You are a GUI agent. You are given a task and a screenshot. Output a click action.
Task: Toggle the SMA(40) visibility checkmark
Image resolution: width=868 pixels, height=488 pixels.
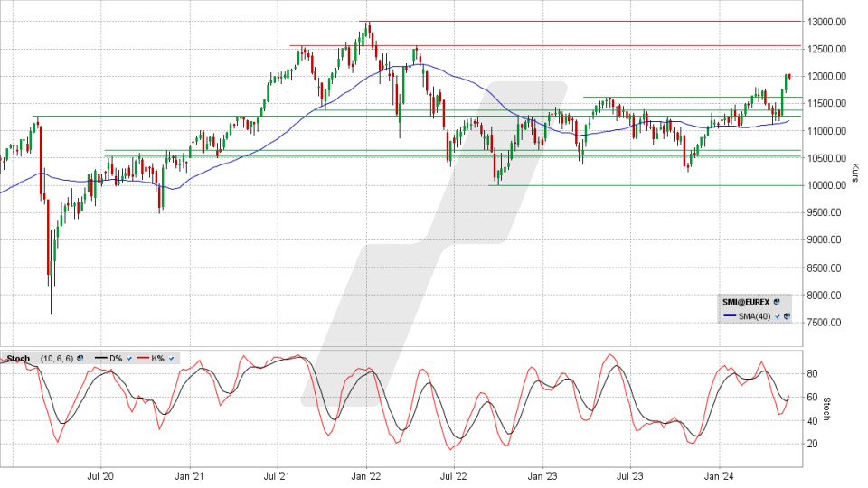778,316
